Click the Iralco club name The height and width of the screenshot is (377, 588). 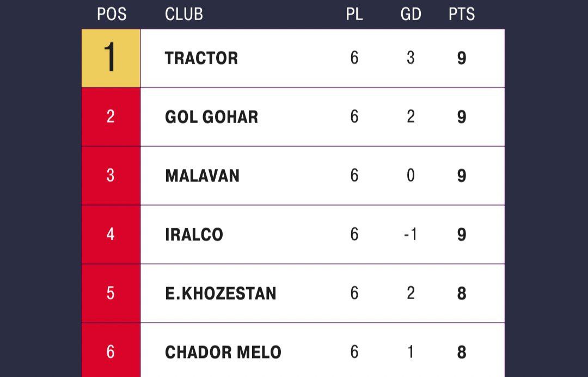194,235
